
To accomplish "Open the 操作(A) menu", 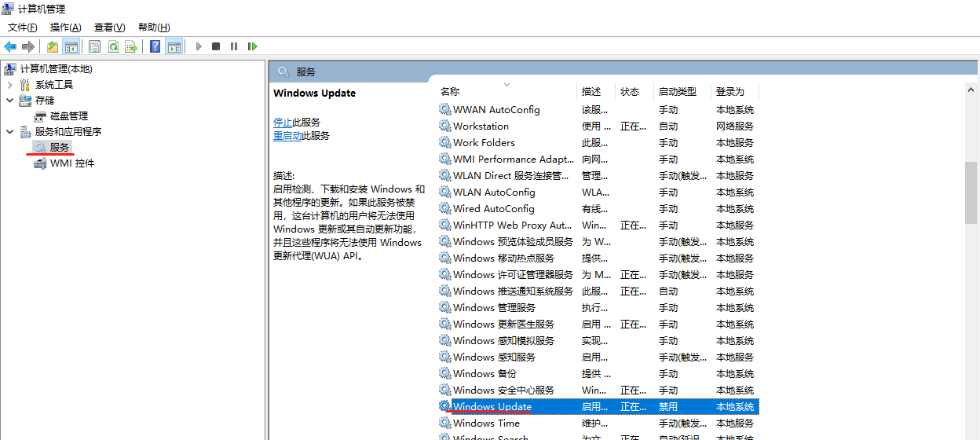I will pyautogui.click(x=66, y=27).
